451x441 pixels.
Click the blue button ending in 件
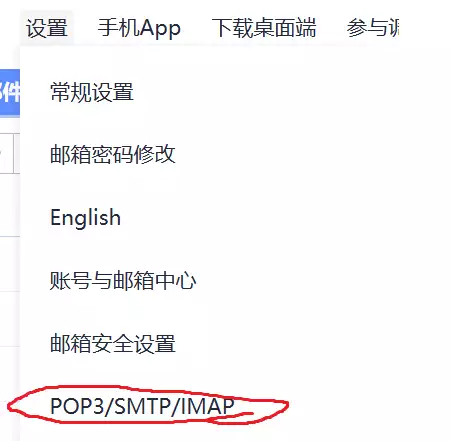pos(10,93)
